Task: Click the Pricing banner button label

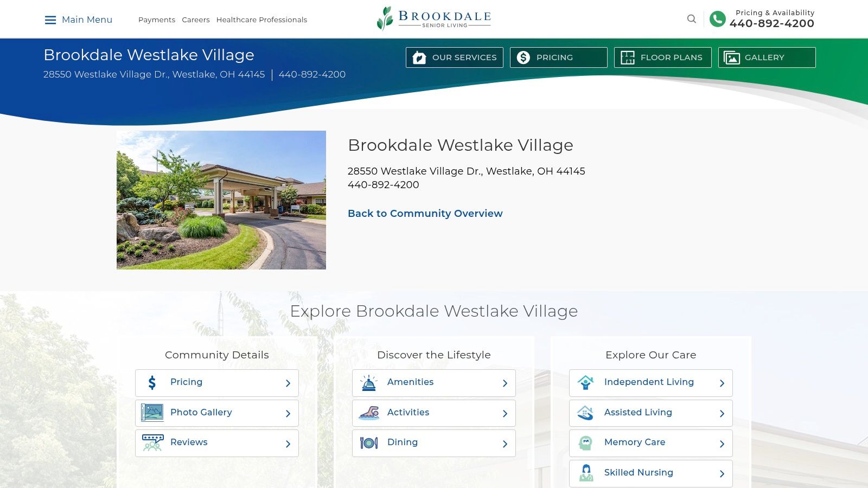Action: pyautogui.click(x=554, y=57)
